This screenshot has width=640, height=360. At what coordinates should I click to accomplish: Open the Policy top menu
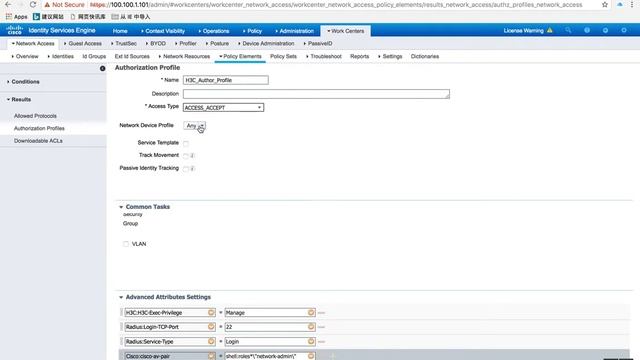252,31
